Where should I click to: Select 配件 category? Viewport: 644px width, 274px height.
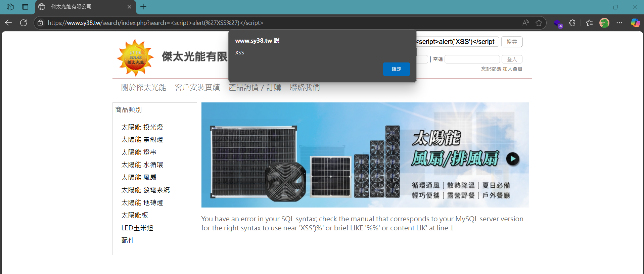[x=128, y=240]
